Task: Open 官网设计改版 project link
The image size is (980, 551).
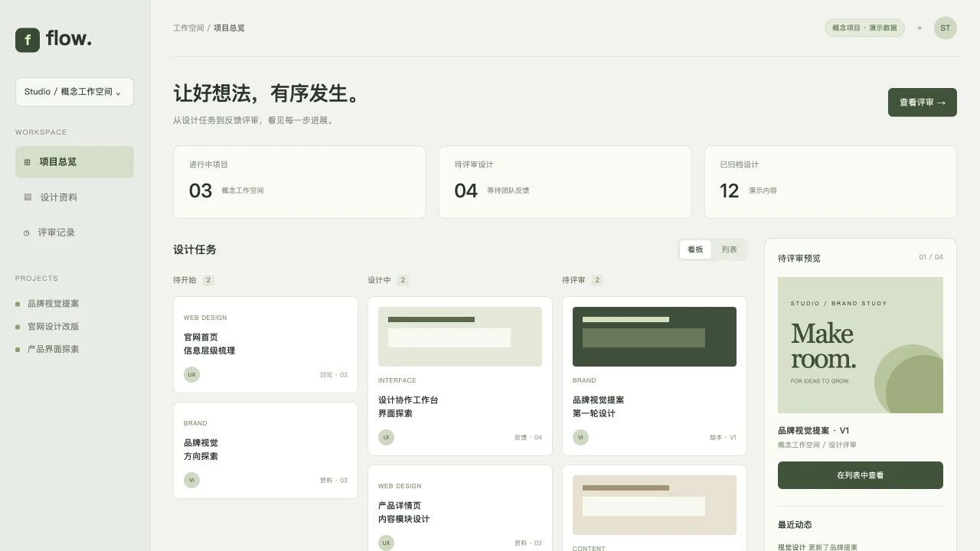Action: click(54, 327)
